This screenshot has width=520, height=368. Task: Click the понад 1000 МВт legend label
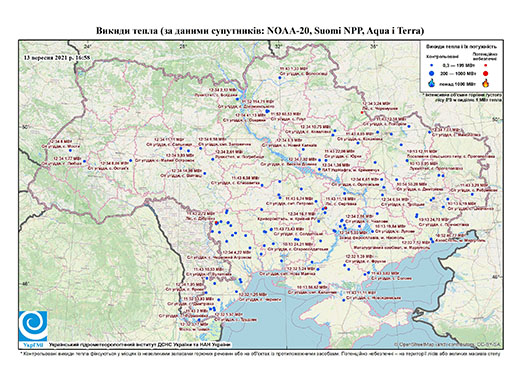tap(457, 83)
